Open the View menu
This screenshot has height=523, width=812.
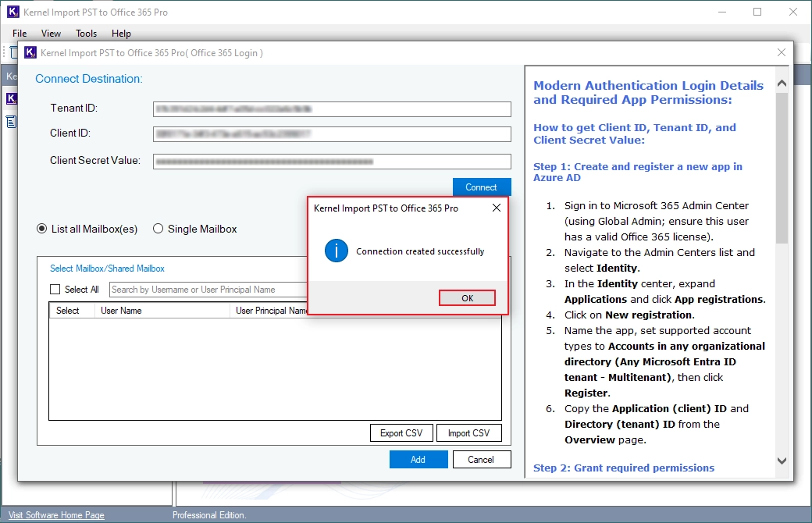51,33
